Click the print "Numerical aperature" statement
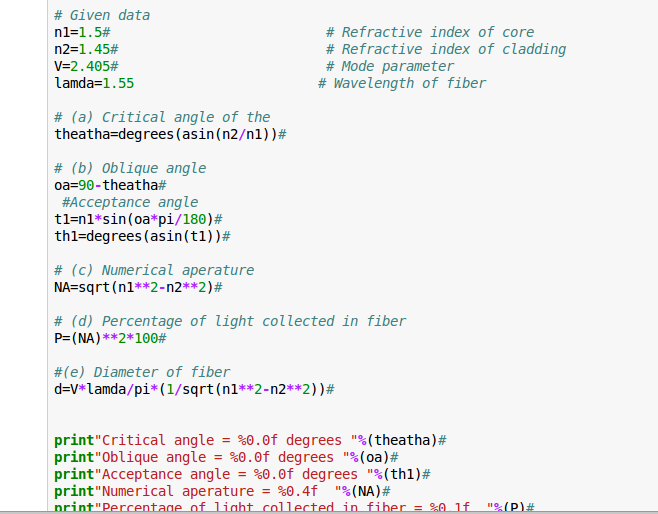Image resolution: width=658 pixels, height=514 pixels. click(x=222, y=491)
